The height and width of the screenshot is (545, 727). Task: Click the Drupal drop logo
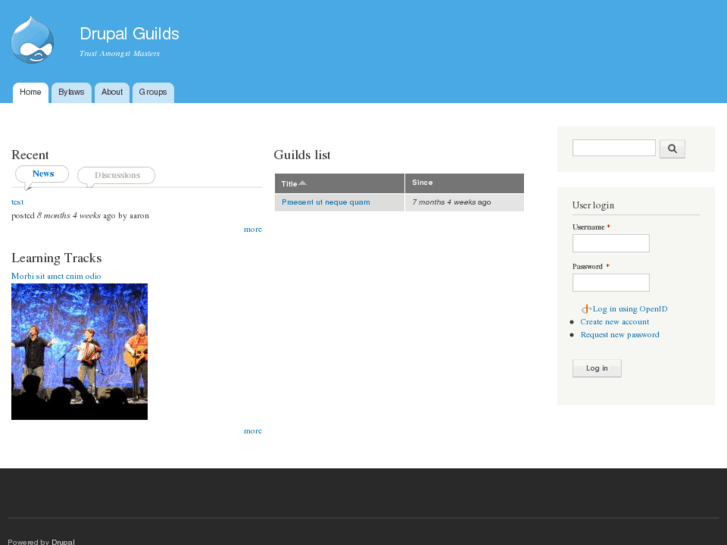coord(32,40)
